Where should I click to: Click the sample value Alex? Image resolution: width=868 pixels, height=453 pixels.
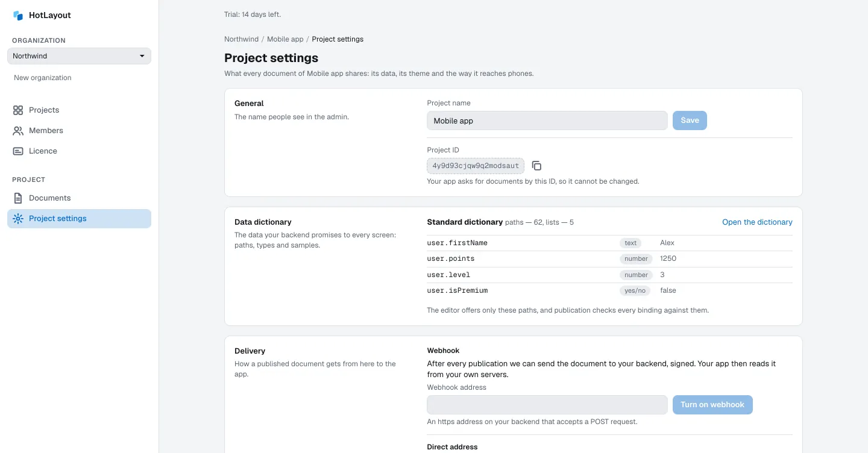(667, 243)
